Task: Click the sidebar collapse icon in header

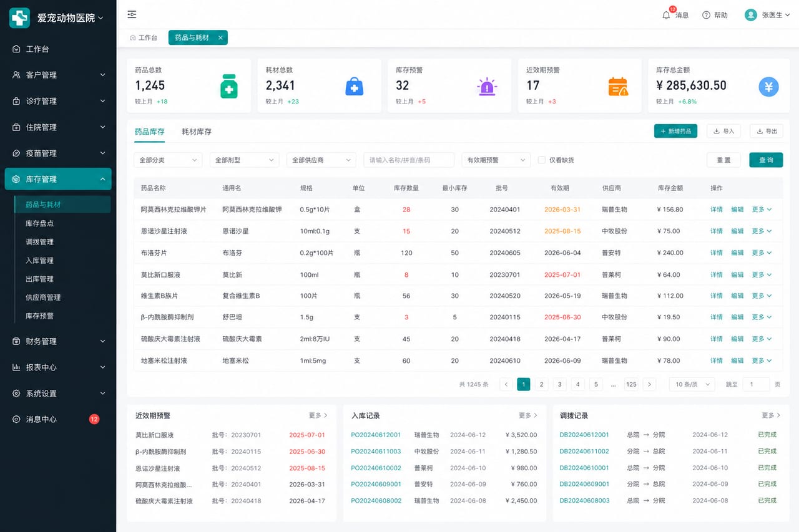Action: click(132, 14)
